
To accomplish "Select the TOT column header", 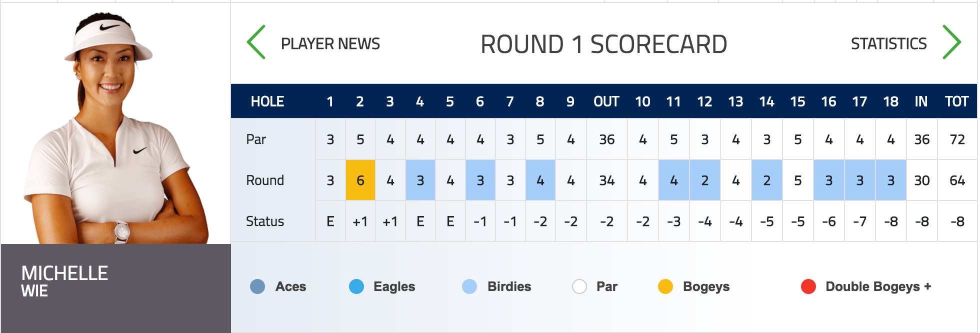I will coord(957,101).
